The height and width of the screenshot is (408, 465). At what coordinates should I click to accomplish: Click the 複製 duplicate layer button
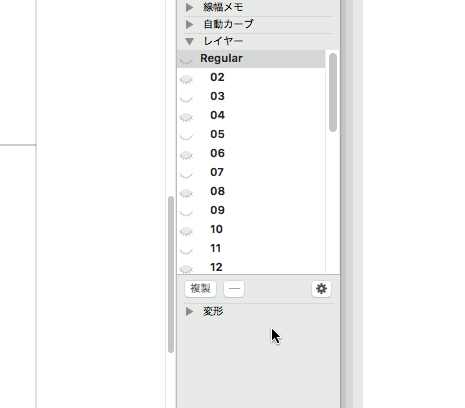200,289
